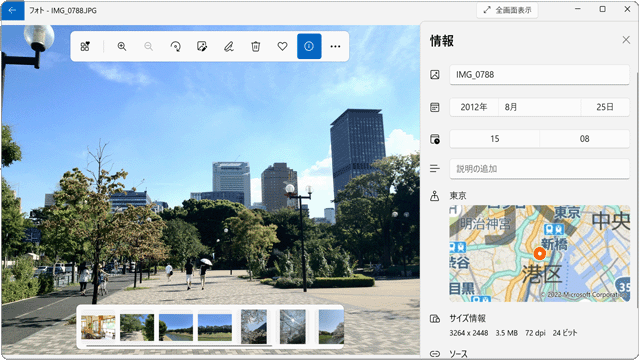Open the third filmstrip thumbnail with pond

(x=176, y=327)
